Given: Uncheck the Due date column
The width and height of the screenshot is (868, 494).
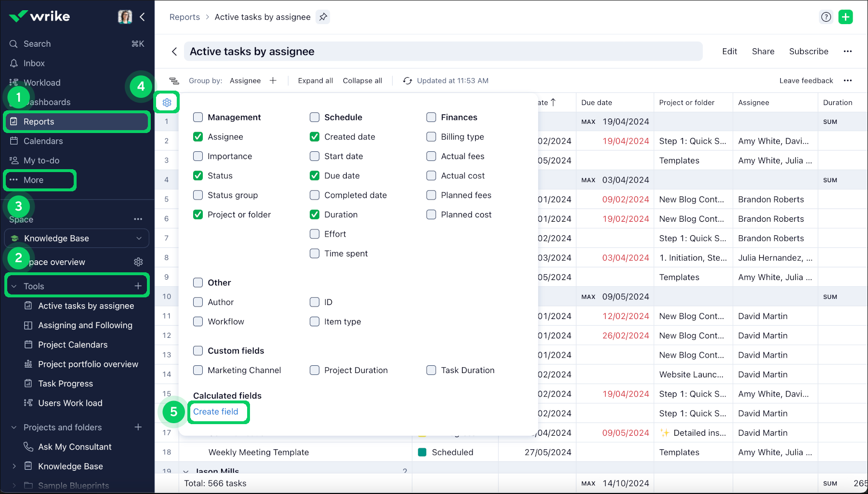Looking at the screenshot, I should pyautogui.click(x=315, y=175).
